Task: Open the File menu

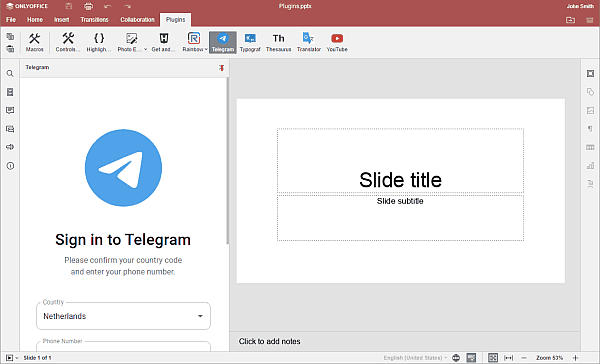Action: (x=11, y=20)
